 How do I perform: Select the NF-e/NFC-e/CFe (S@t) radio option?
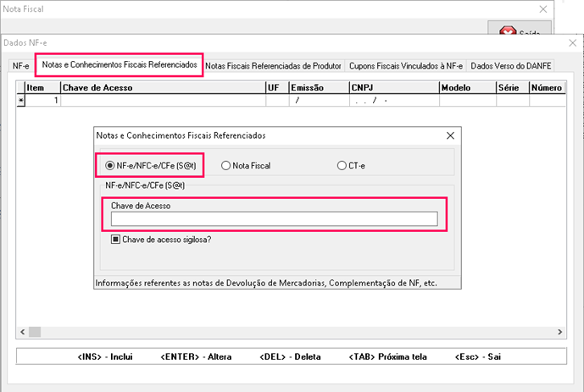click(110, 165)
